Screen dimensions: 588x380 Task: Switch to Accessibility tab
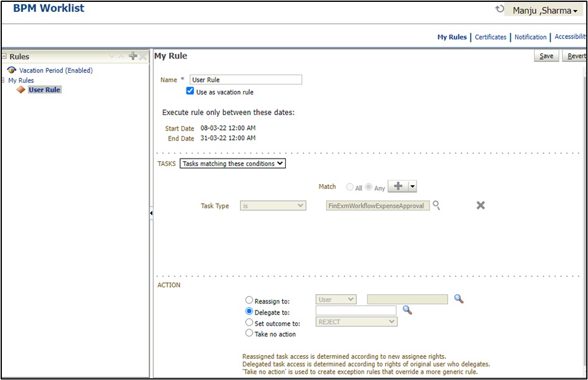tap(570, 37)
